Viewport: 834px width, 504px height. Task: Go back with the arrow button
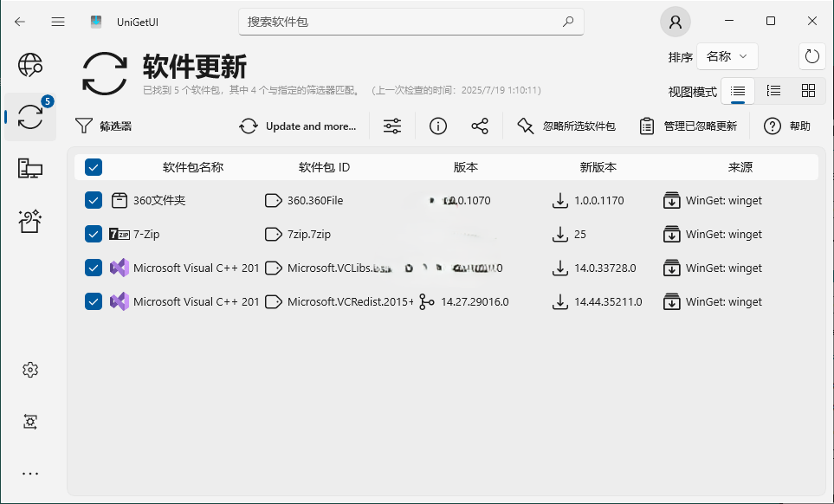coord(20,22)
